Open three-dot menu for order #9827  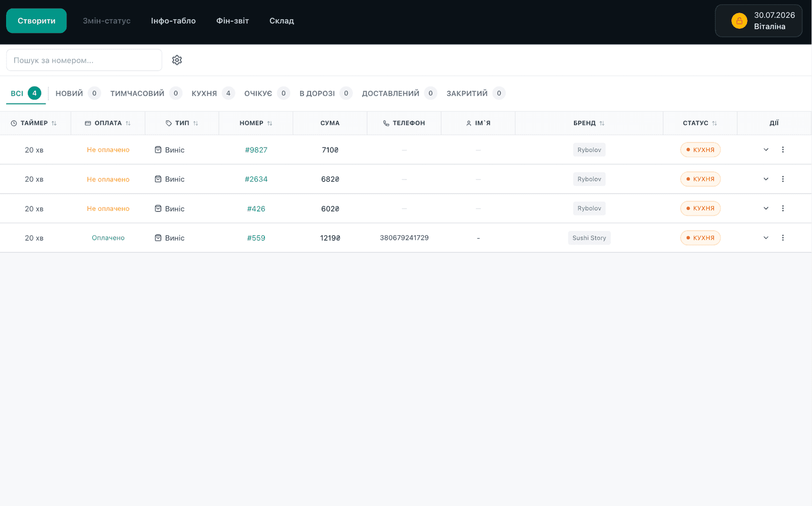pyautogui.click(x=783, y=150)
